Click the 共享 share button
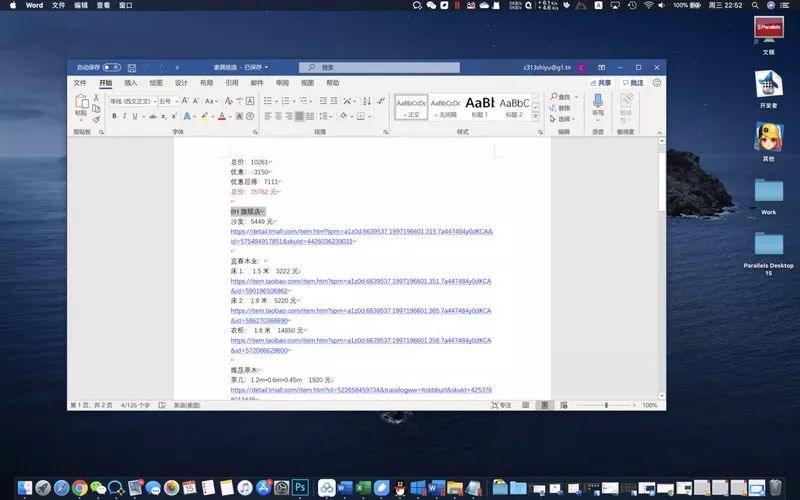Screen dimensions: 800x500 601,83
